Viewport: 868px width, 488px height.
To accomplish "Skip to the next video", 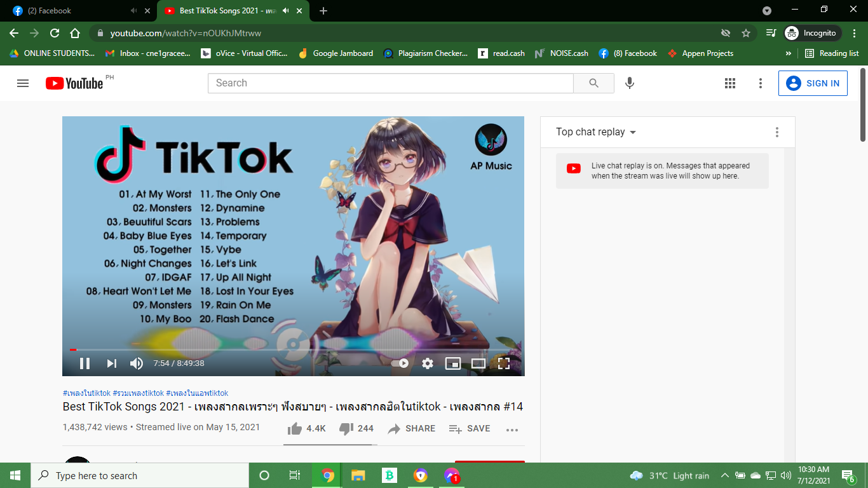I will click(112, 363).
